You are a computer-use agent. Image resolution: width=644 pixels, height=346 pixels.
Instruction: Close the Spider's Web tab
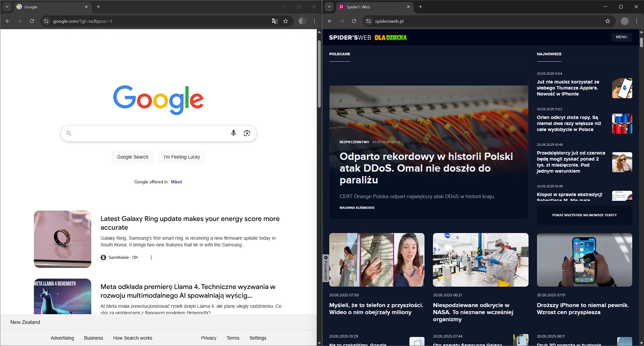point(408,7)
